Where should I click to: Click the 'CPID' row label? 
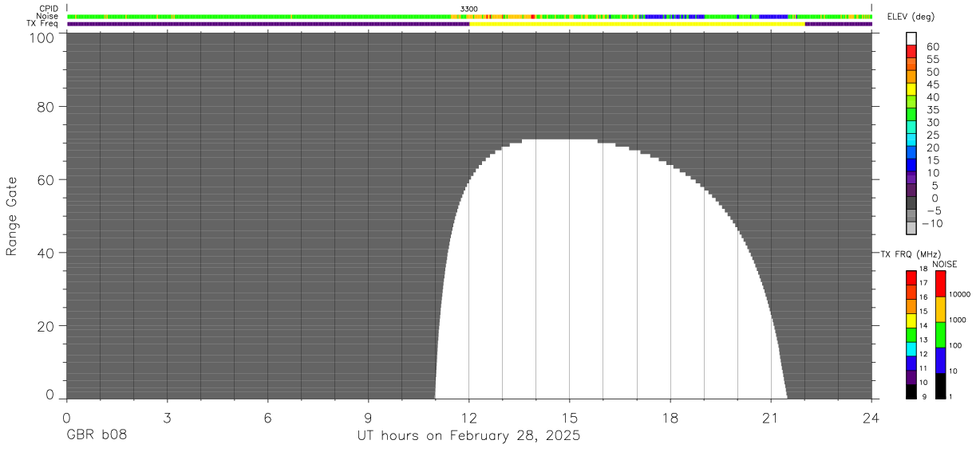(48, 9)
